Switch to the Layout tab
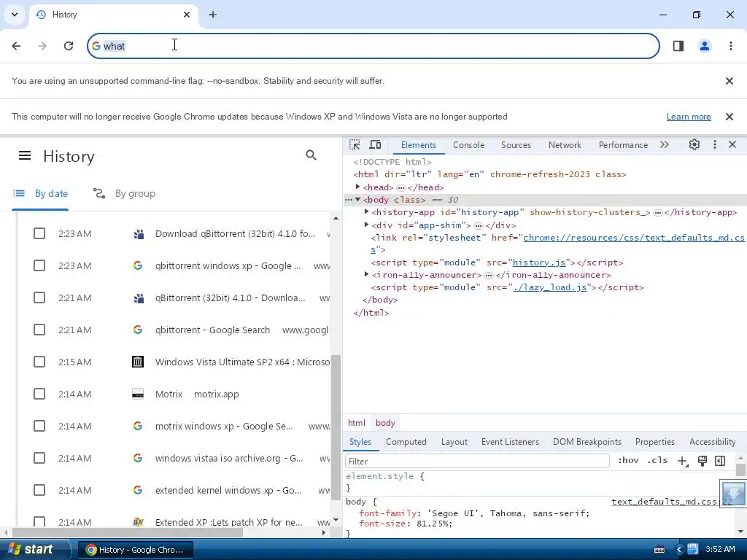The height and width of the screenshot is (560, 747). coord(454,442)
